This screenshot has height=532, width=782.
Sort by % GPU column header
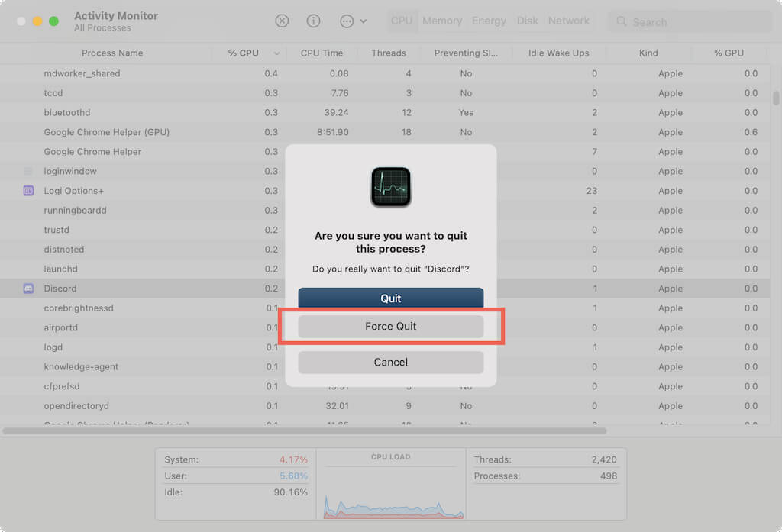(x=729, y=53)
